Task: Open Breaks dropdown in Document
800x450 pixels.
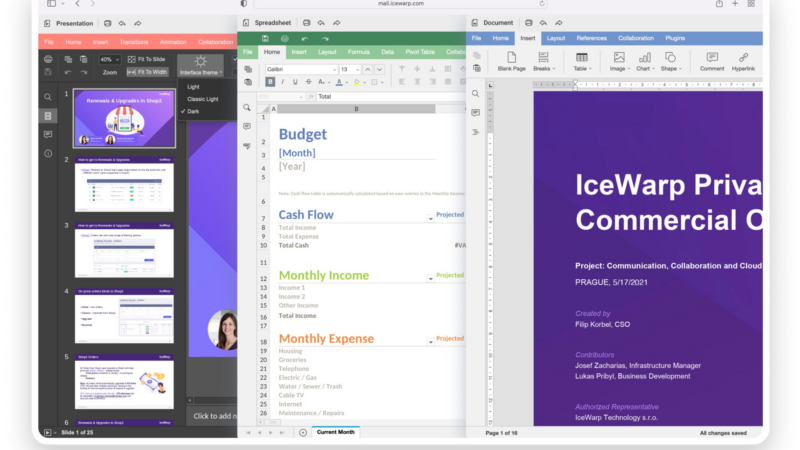Action: tap(543, 61)
